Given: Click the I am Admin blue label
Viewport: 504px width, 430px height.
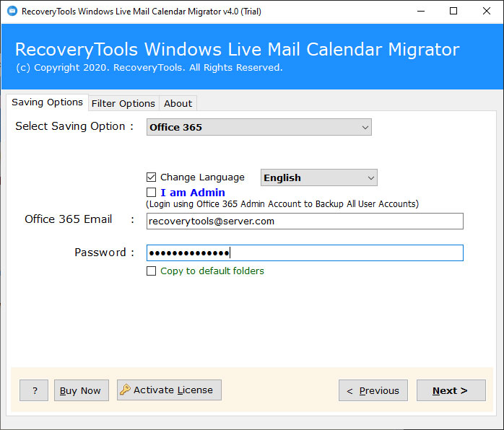Looking at the screenshot, I should click(x=193, y=193).
